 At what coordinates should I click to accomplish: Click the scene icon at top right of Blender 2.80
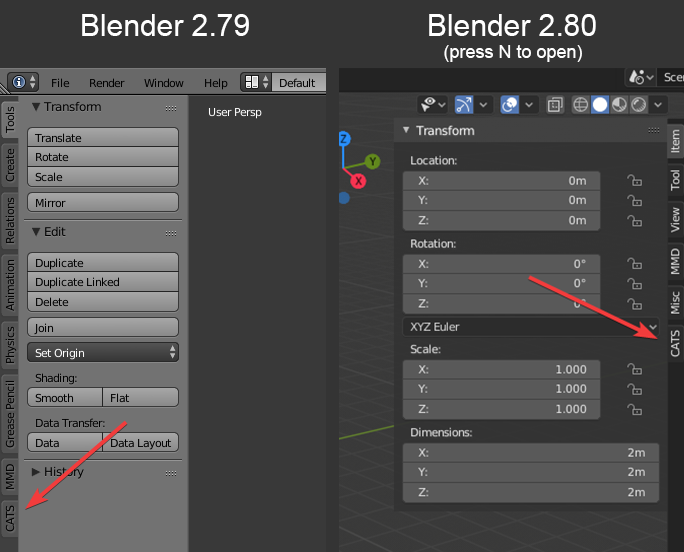[x=640, y=78]
